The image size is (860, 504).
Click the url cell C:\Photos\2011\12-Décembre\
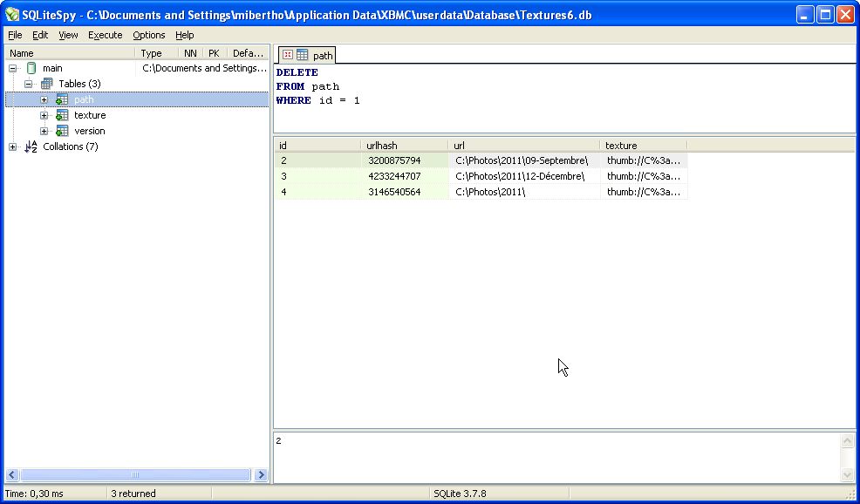[524, 177]
